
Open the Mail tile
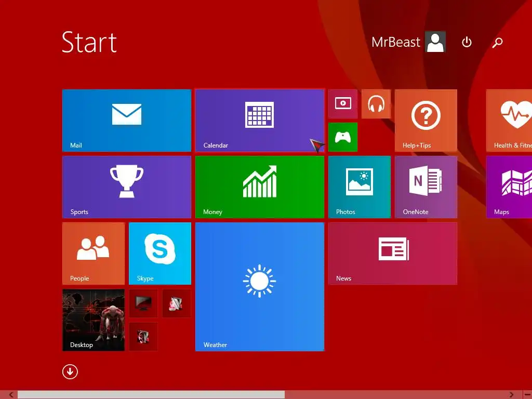coord(127,121)
